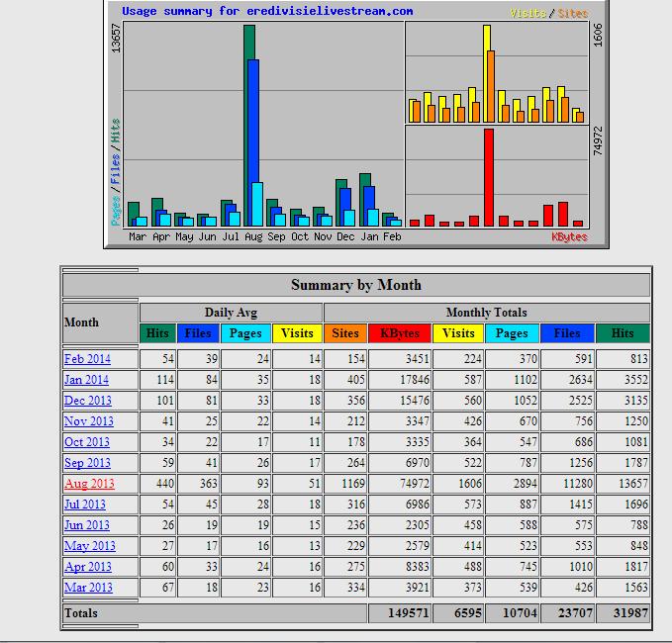Screen dimensions: 672x643
Task: Open the red Aug 2013 report link
Action: pyautogui.click(x=89, y=484)
